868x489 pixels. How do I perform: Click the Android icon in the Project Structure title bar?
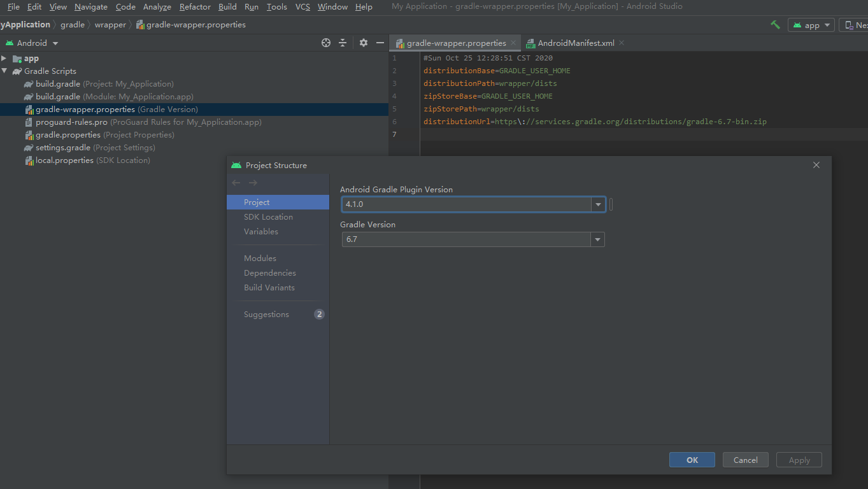[236, 165]
